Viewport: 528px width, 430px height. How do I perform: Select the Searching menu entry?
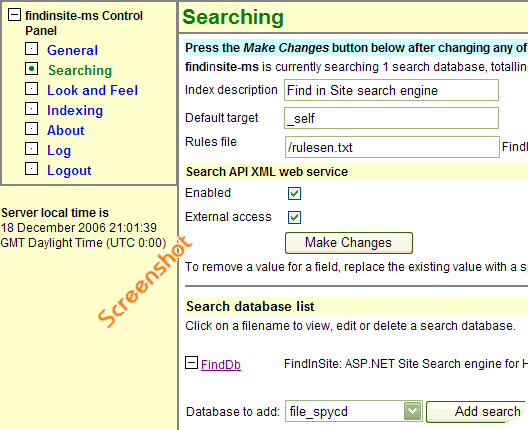point(80,70)
